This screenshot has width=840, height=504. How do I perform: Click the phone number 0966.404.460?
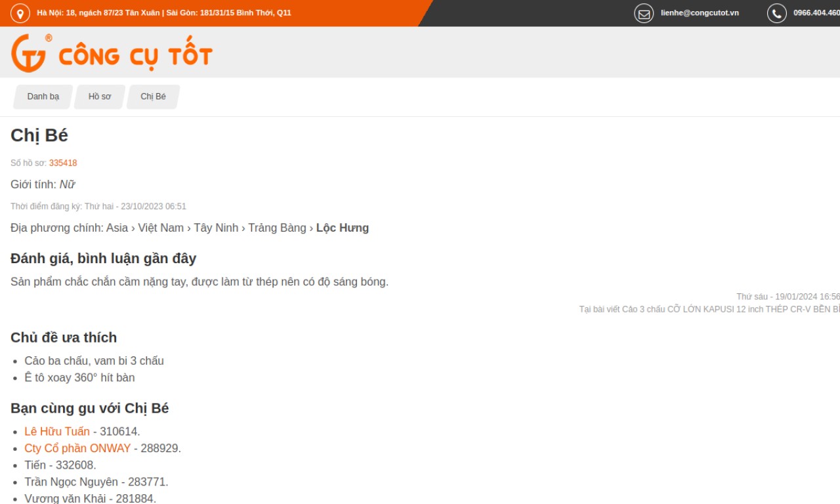(816, 13)
